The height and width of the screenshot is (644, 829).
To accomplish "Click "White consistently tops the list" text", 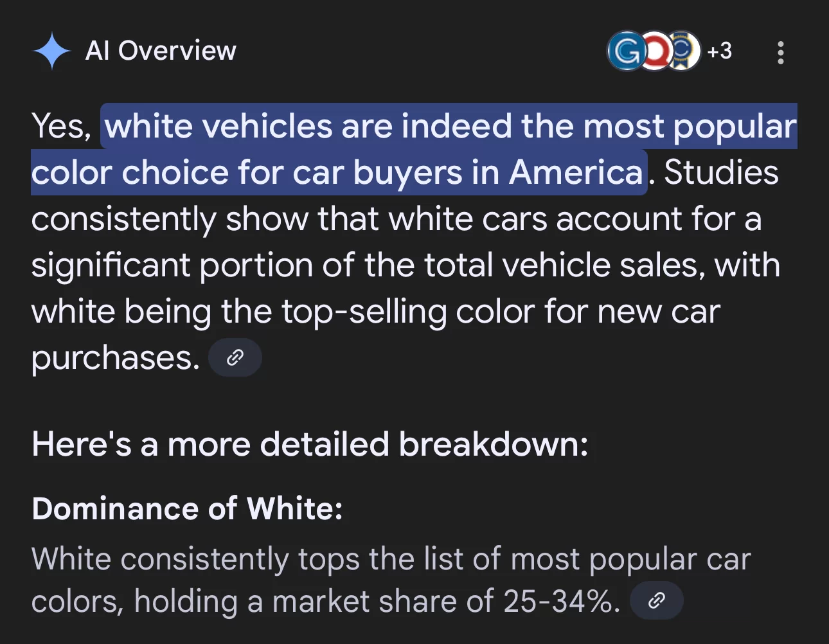I will (247, 559).
